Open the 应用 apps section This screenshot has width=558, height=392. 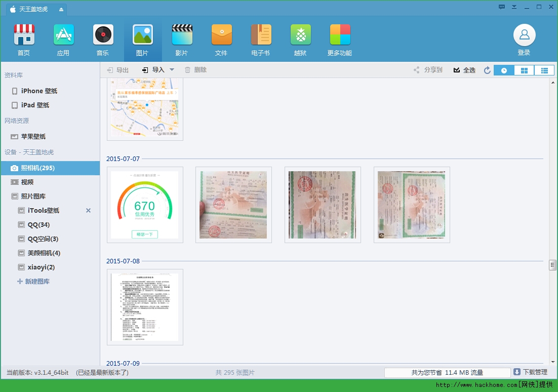pyautogui.click(x=63, y=40)
